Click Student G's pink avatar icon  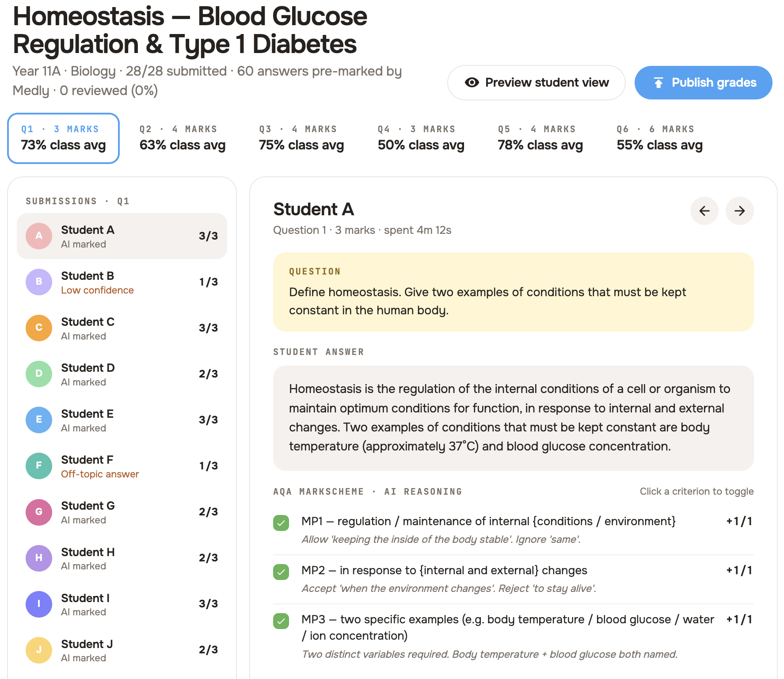click(x=39, y=512)
